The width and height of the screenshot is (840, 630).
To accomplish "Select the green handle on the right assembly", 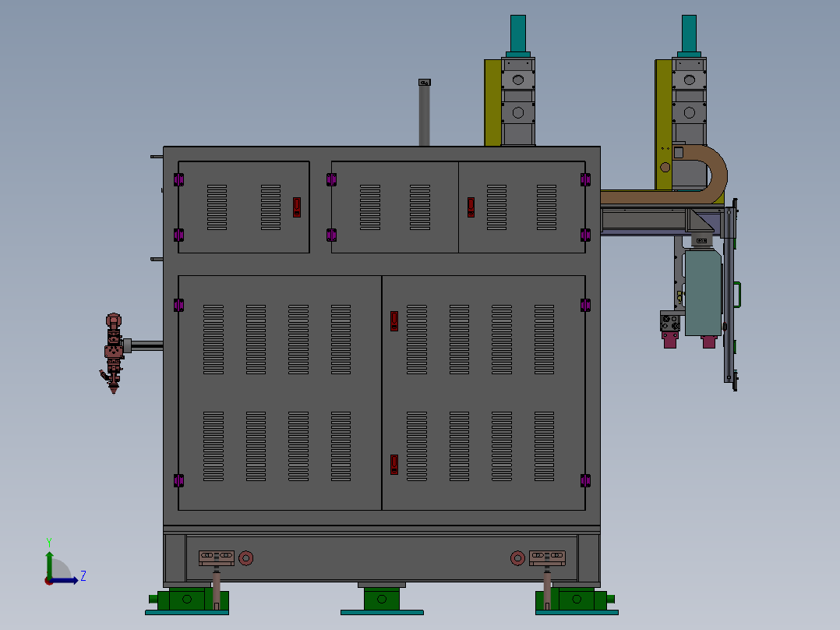I will (738, 295).
